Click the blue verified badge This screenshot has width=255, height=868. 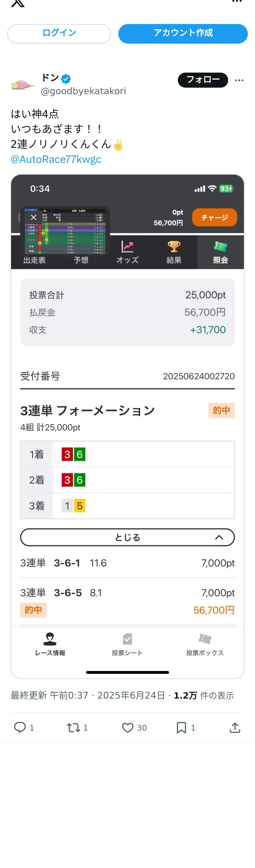click(66, 79)
